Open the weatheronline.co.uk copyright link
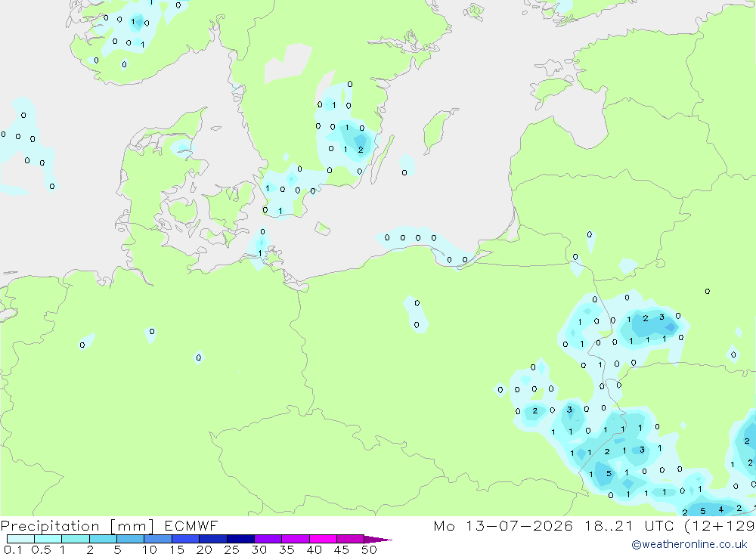The width and height of the screenshot is (756, 554). tap(689, 544)
